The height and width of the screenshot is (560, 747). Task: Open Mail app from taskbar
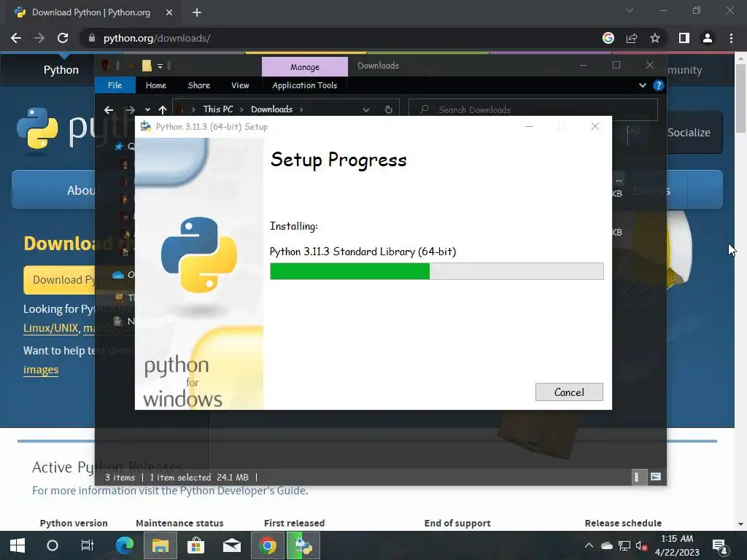231,545
